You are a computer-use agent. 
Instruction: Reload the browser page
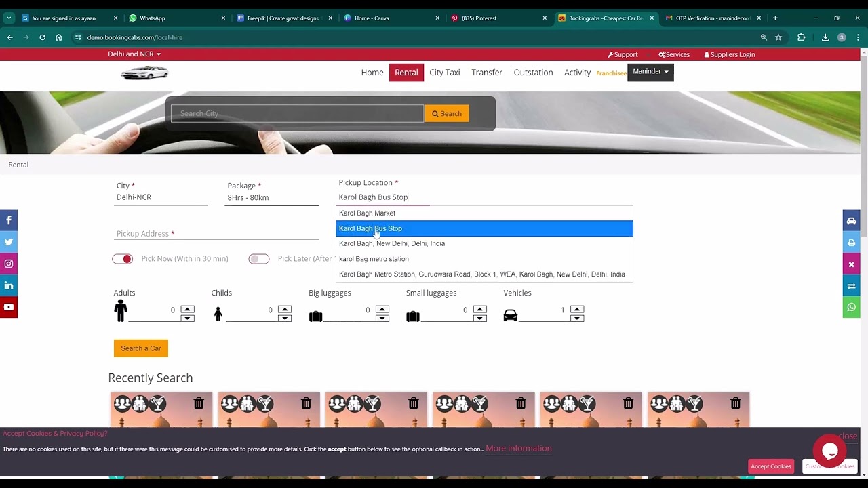pyautogui.click(x=42, y=37)
